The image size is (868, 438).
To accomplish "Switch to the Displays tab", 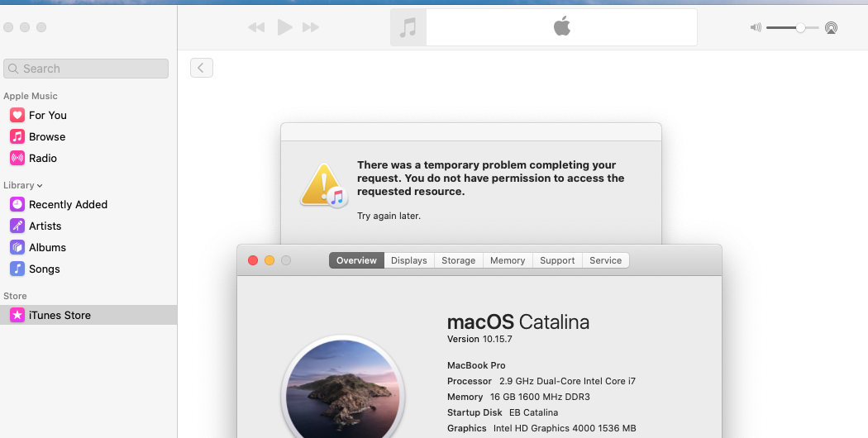I will (409, 260).
